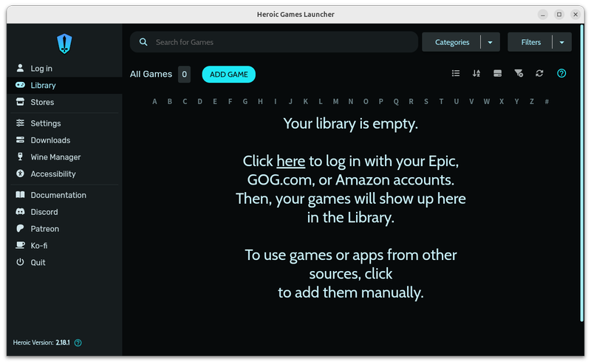591x364 pixels.
Task: Filter games by letter F
Action: pos(230,101)
